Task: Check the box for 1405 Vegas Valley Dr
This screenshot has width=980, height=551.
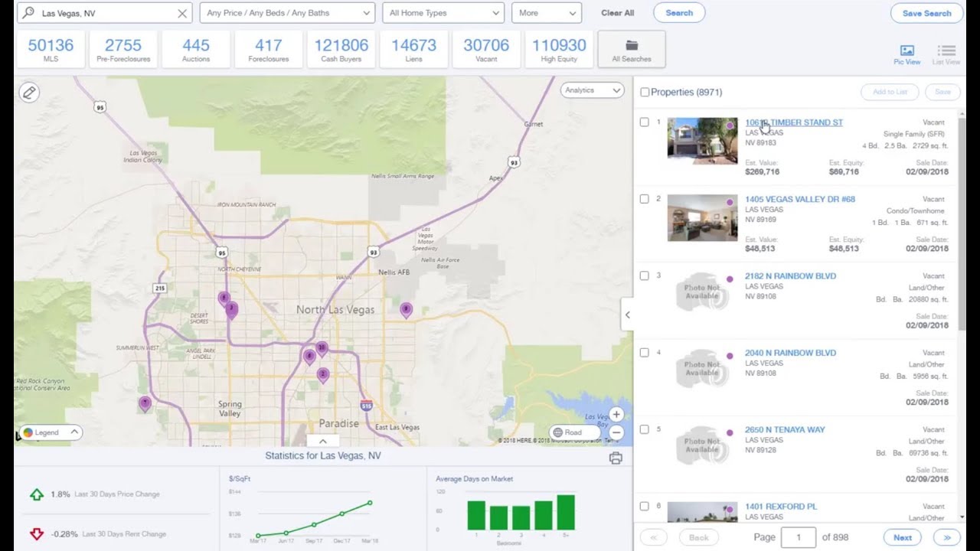Action: click(x=645, y=199)
